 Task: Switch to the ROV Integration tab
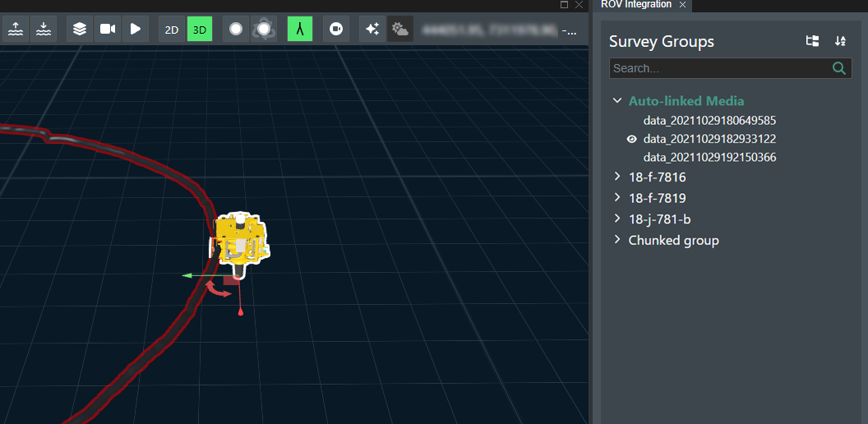click(x=635, y=4)
